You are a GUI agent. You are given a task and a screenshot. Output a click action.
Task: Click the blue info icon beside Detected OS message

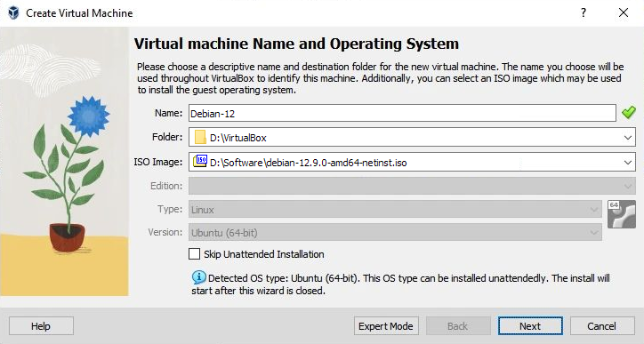[x=198, y=277]
